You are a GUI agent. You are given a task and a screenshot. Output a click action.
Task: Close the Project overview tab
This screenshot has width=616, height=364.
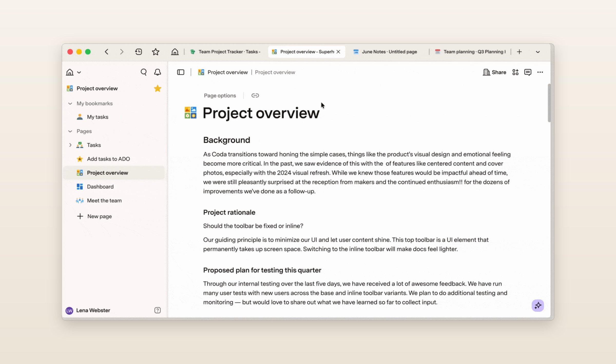338,52
